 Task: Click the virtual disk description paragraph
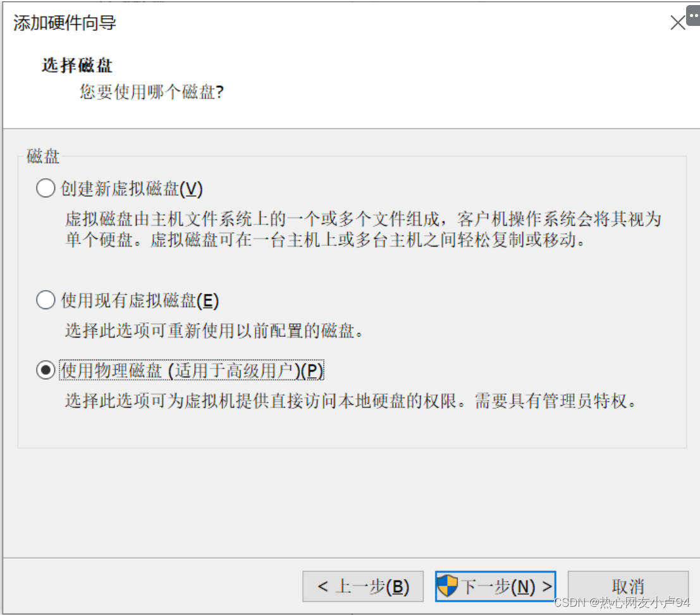pos(364,229)
